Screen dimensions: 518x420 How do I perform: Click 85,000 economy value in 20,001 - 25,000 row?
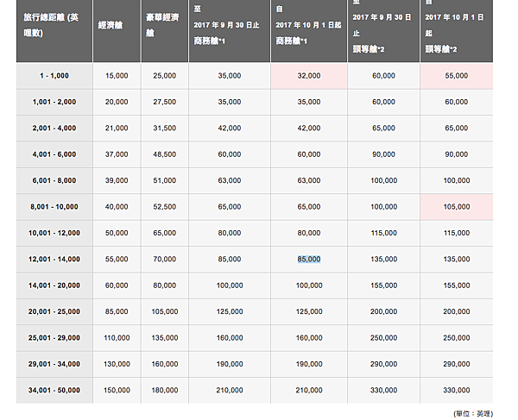117,311
